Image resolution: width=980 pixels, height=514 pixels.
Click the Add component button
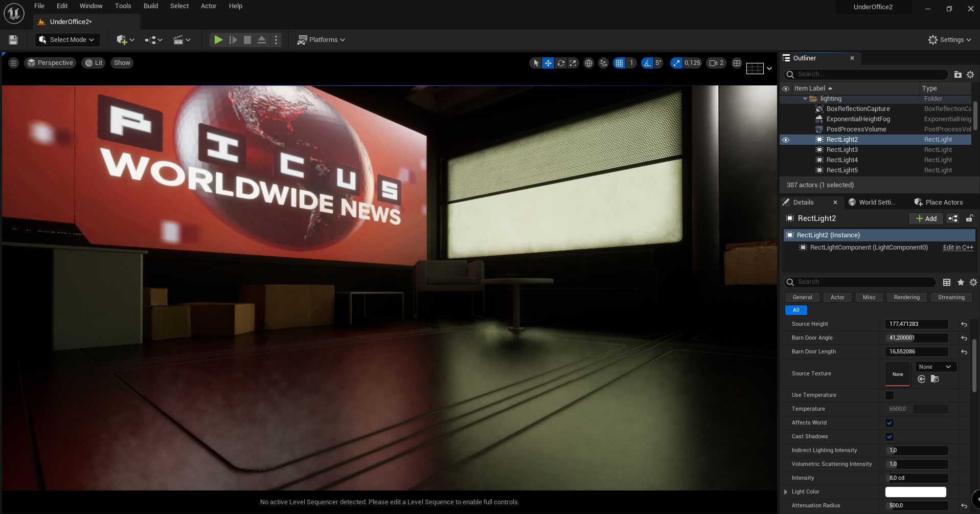[926, 218]
